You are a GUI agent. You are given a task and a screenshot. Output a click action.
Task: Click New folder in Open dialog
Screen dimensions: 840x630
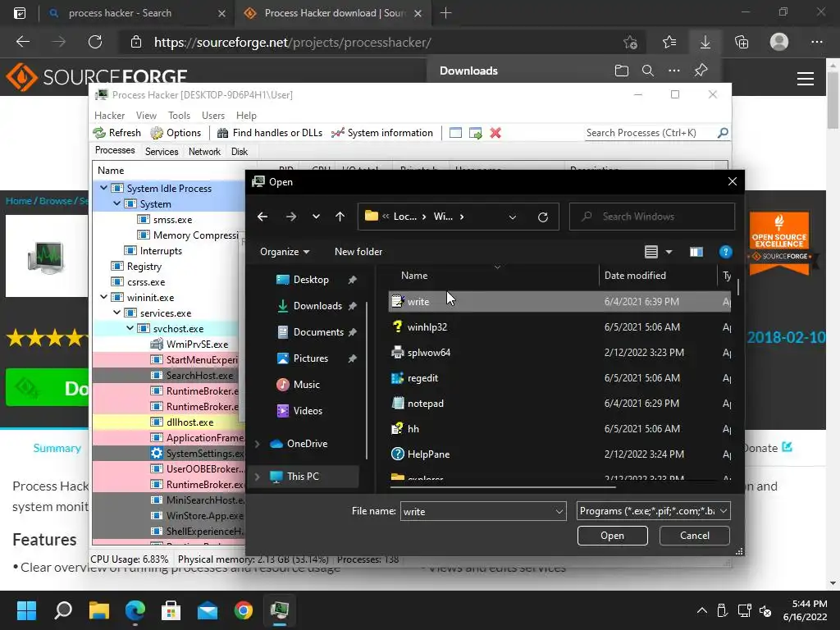click(x=358, y=252)
